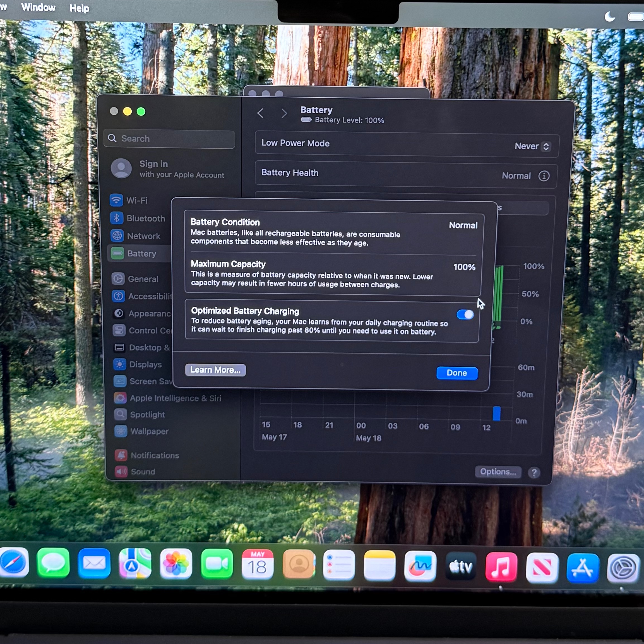Open General settings in sidebar
Viewport: 644px width, 644px height.
tap(136, 279)
